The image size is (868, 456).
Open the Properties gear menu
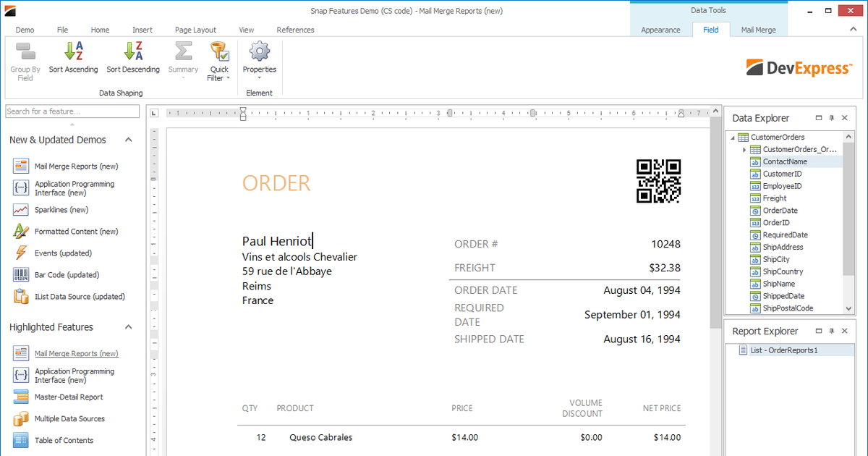tap(259, 52)
